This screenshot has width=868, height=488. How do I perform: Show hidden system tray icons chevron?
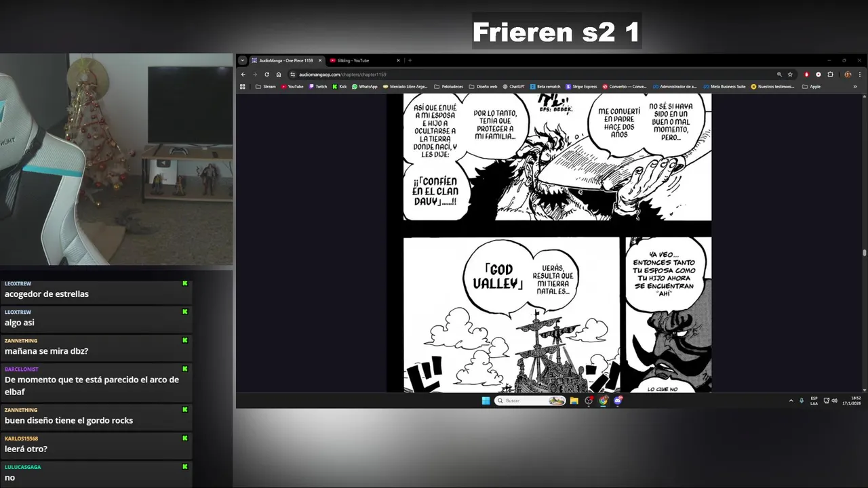(791, 401)
